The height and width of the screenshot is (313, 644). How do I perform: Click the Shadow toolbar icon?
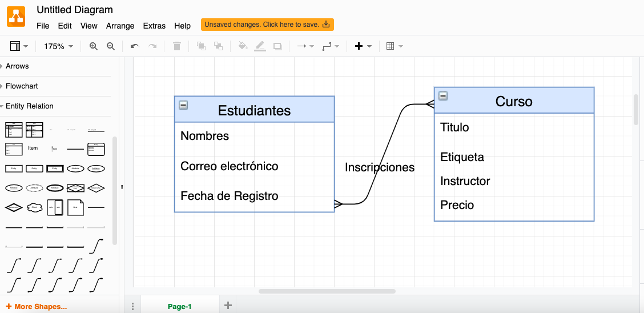[x=277, y=46]
